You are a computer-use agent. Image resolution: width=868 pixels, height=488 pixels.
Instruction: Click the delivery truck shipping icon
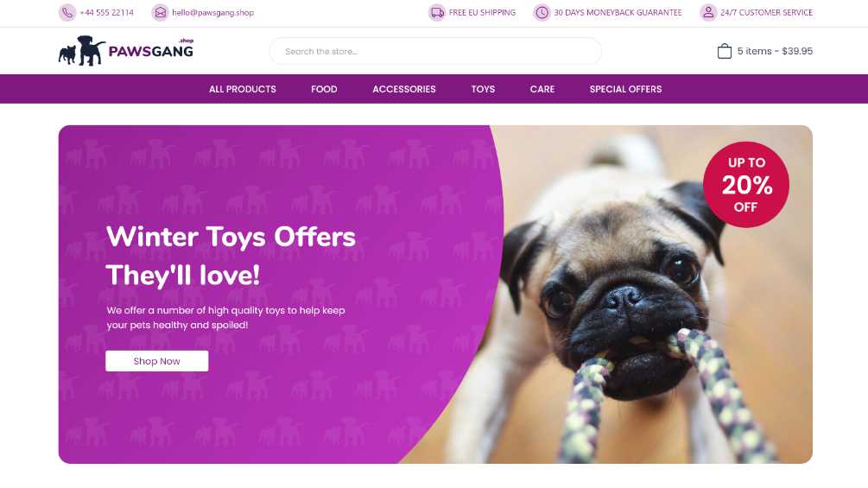[x=437, y=12]
